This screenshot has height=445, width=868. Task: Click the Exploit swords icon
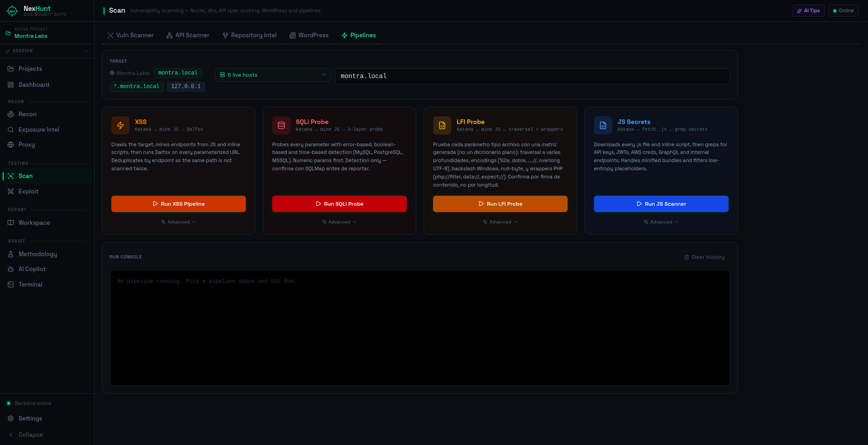click(x=11, y=191)
